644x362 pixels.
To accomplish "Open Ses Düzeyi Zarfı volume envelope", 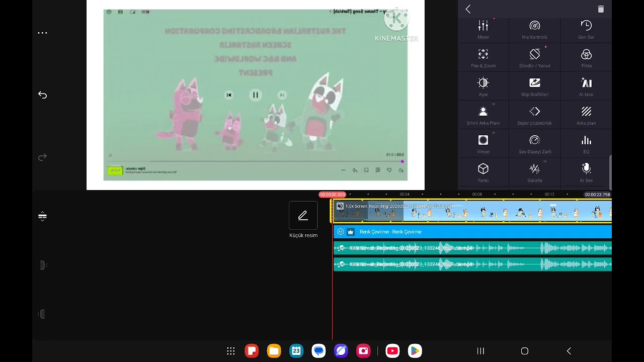I will point(534,144).
